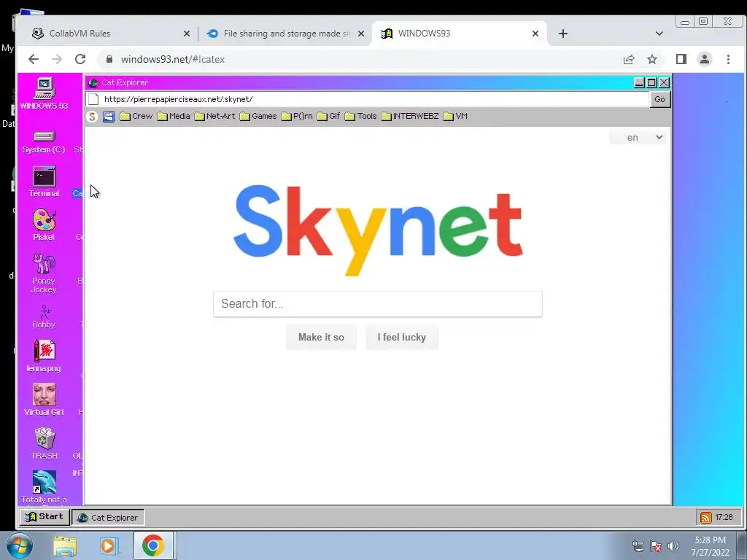Click the Cat Explorer URL field
Viewport: 747px width, 560px height.
pyautogui.click(x=368, y=99)
